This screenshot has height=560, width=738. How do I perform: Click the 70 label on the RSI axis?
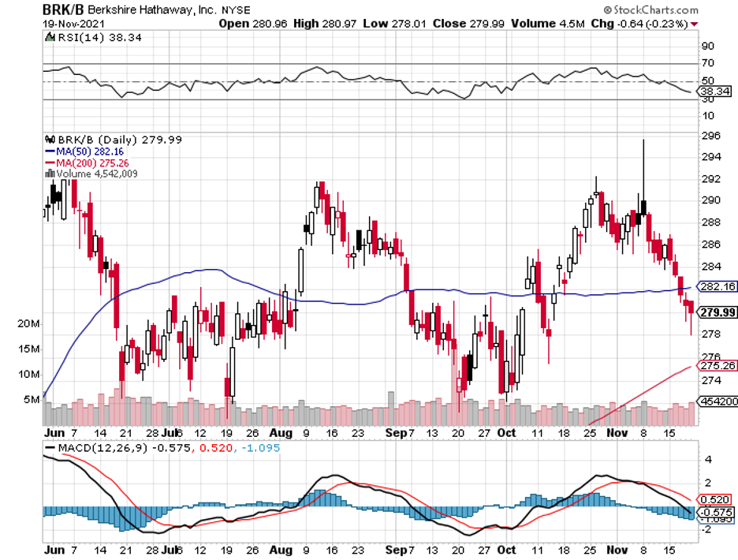[707, 63]
